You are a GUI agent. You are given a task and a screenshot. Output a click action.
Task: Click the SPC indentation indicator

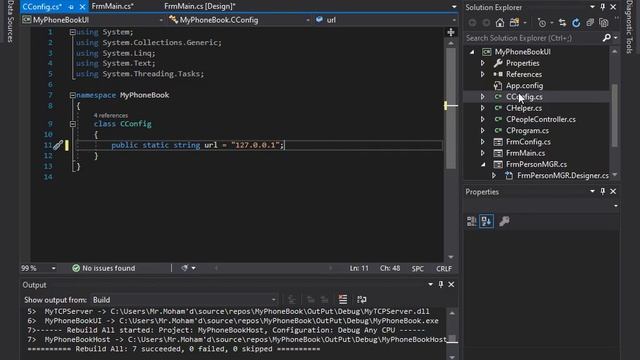pyautogui.click(x=418, y=269)
